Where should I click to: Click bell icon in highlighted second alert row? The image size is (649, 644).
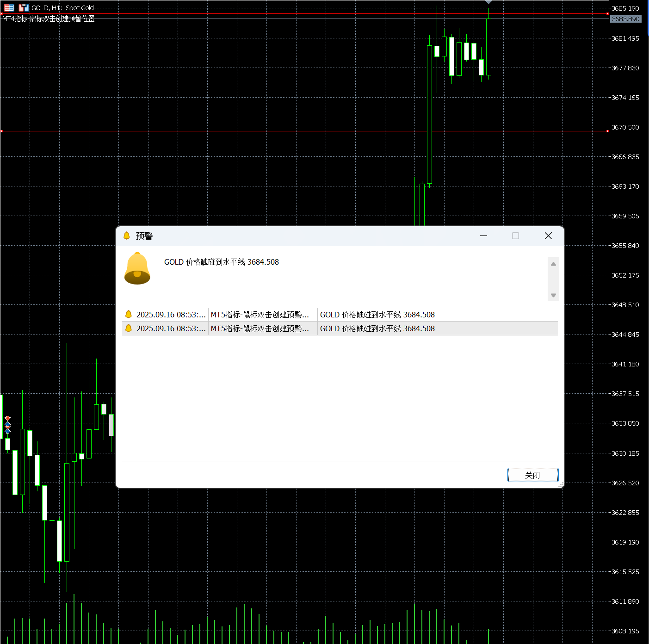(129, 328)
